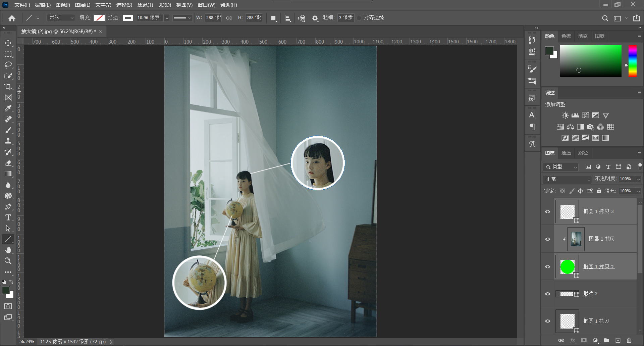
Task: Open the 图层(L) menu
Action: pyautogui.click(x=83, y=5)
